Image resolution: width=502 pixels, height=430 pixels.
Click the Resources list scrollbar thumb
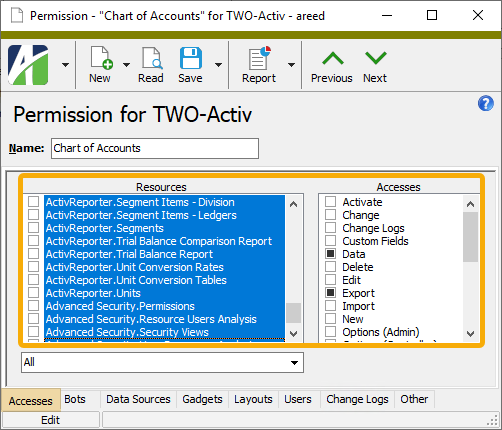point(294,313)
